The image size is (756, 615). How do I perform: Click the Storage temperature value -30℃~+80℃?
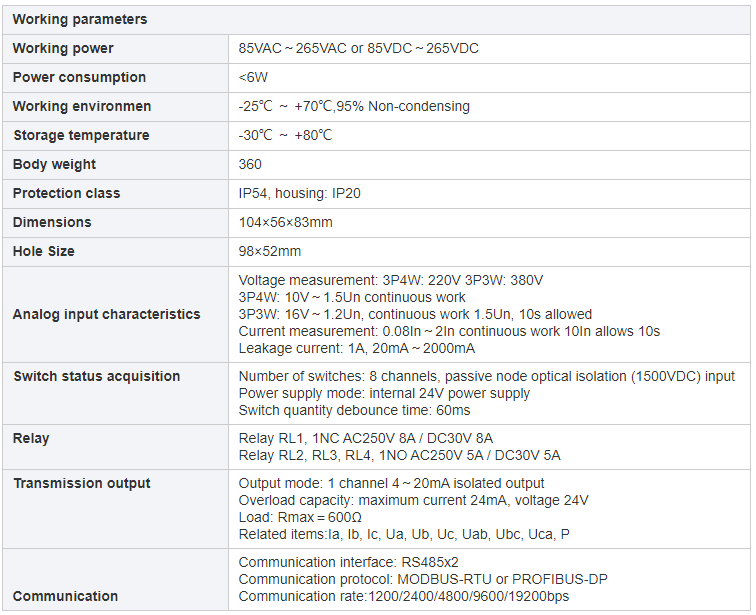285,135
